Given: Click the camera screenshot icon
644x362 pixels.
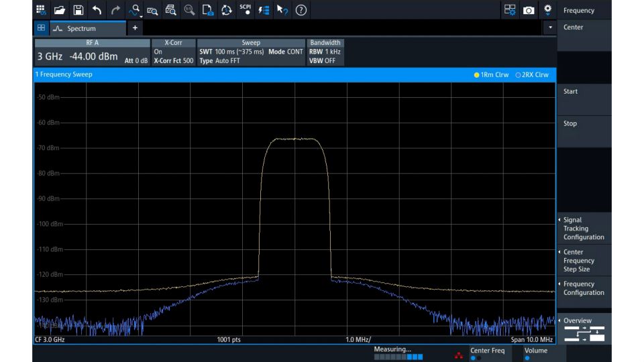Looking at the screenshot, I should point(529,10).
